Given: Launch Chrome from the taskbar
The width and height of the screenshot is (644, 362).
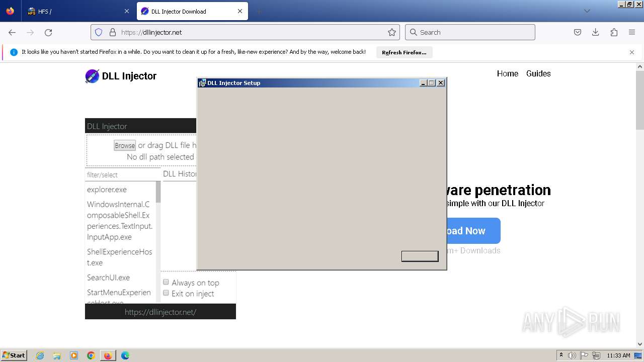Looking at the screenshot, I should (91, 355).
